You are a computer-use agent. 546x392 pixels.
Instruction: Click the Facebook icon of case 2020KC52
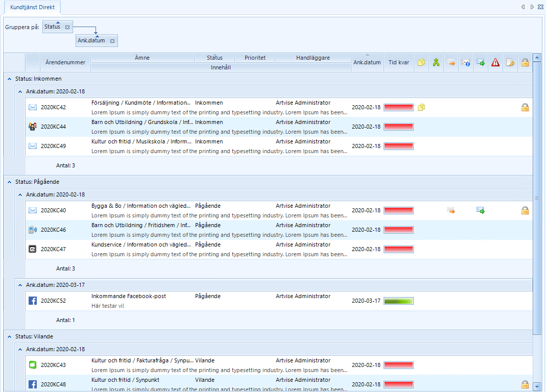[32, 301]
